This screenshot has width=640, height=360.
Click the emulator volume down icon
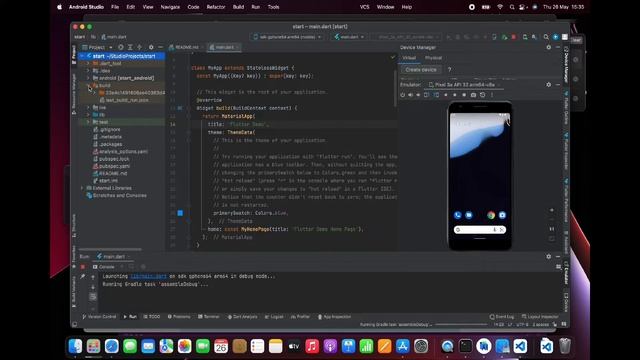click(418, 95)
